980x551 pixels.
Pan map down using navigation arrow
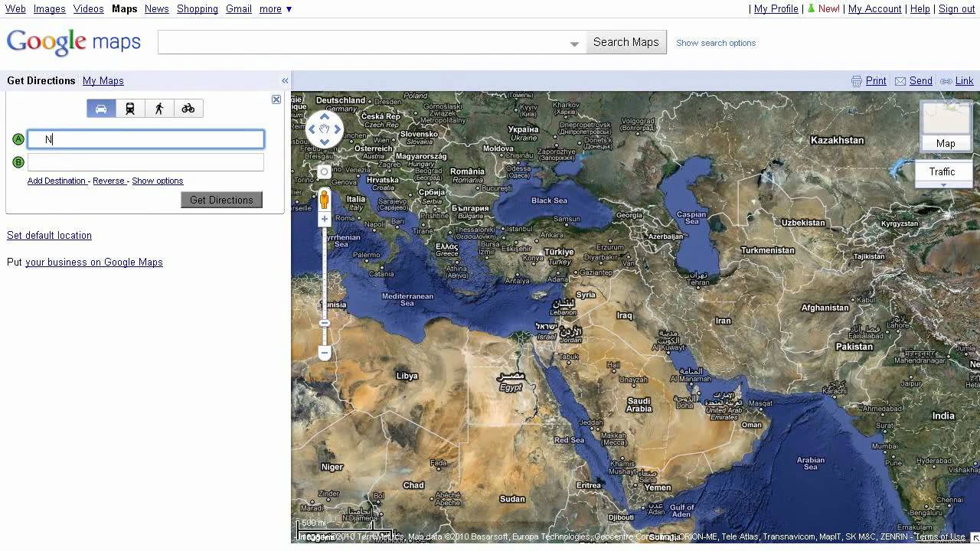(325, 142)
